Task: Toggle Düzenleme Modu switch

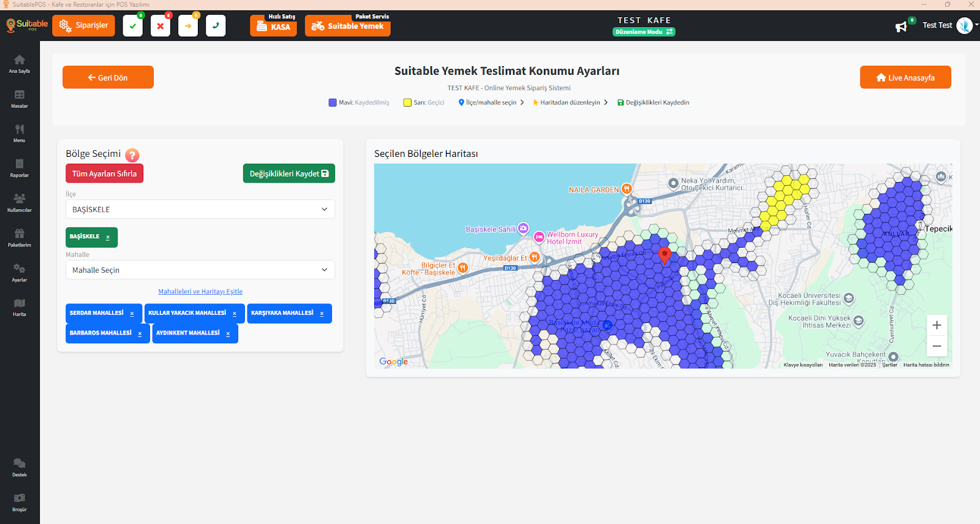Action: tap(644, 32)
